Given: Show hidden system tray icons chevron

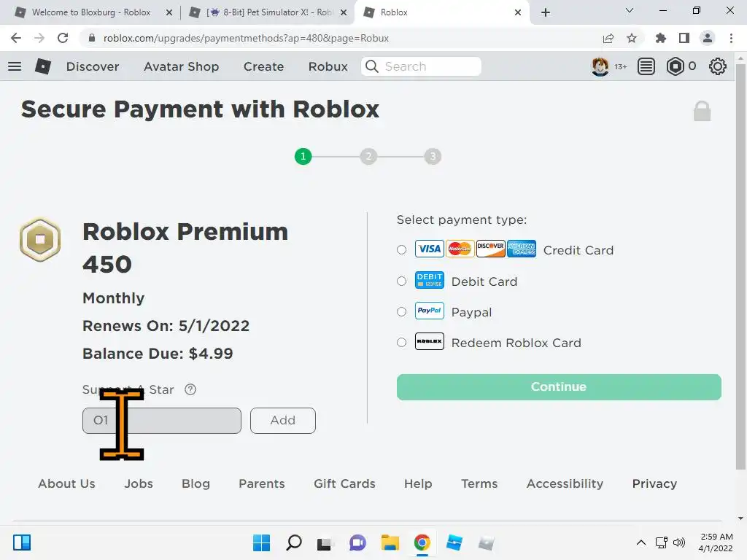Looking at the screenshot, I should point(641,542).
